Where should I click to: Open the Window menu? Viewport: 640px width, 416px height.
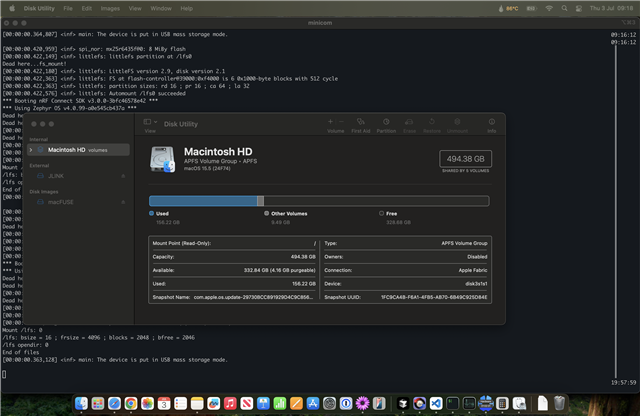coord(161,8)
